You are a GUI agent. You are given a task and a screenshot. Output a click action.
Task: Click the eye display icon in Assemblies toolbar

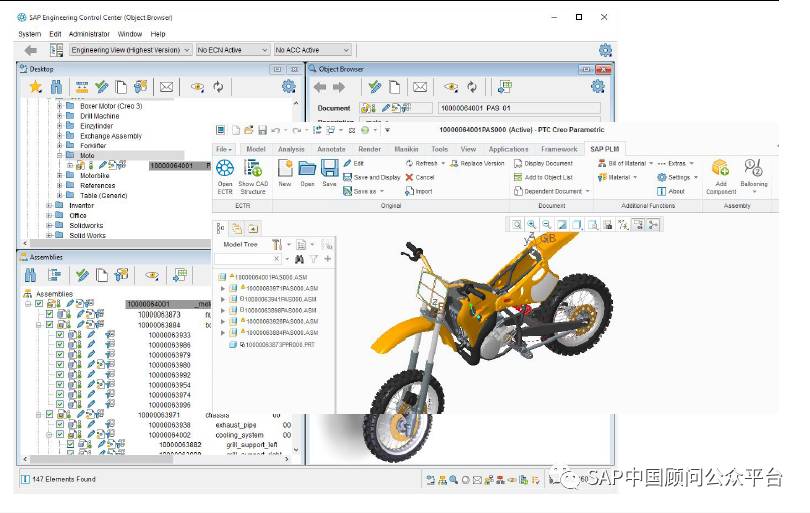pos(152,275)
